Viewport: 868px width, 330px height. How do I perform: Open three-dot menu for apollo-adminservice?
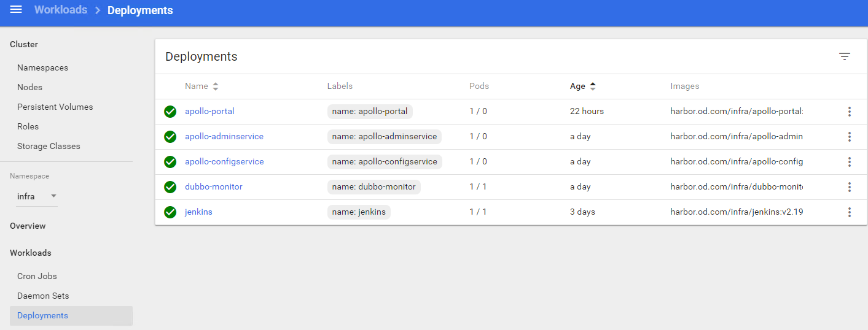pos(849,137)
